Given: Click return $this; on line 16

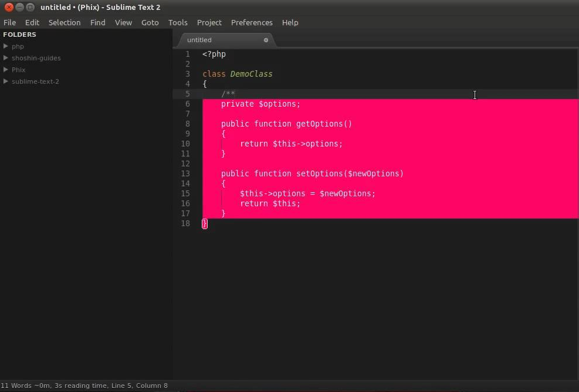Looking at the screenshot, I should pyautogui.click(x=270, y=203).
